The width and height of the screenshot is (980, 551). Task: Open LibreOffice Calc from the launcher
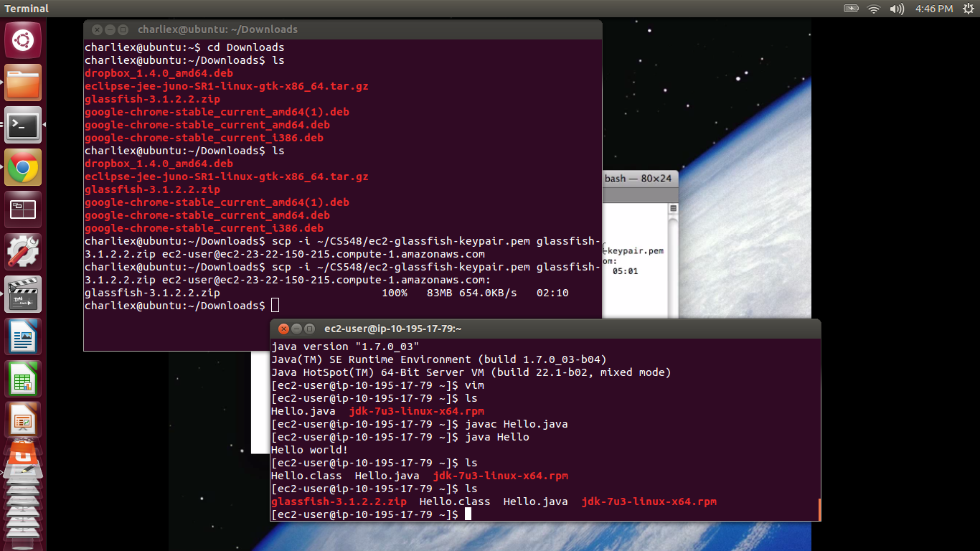[23, 377]
